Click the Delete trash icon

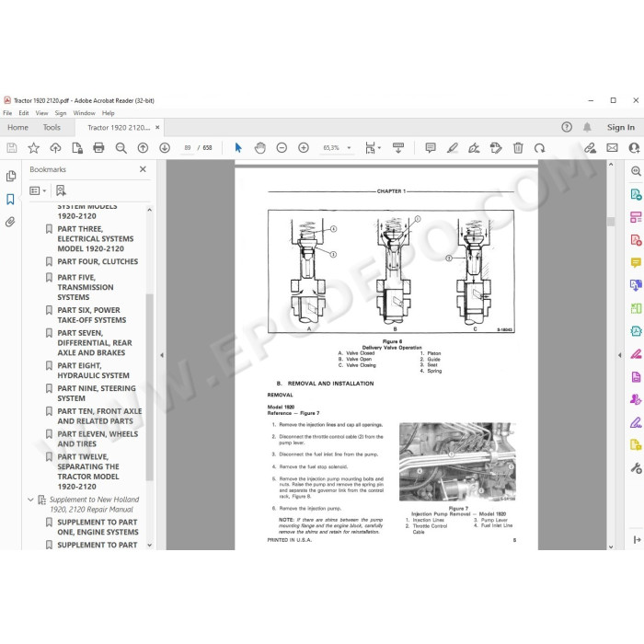pyautogui.click(x=518, y=148)
